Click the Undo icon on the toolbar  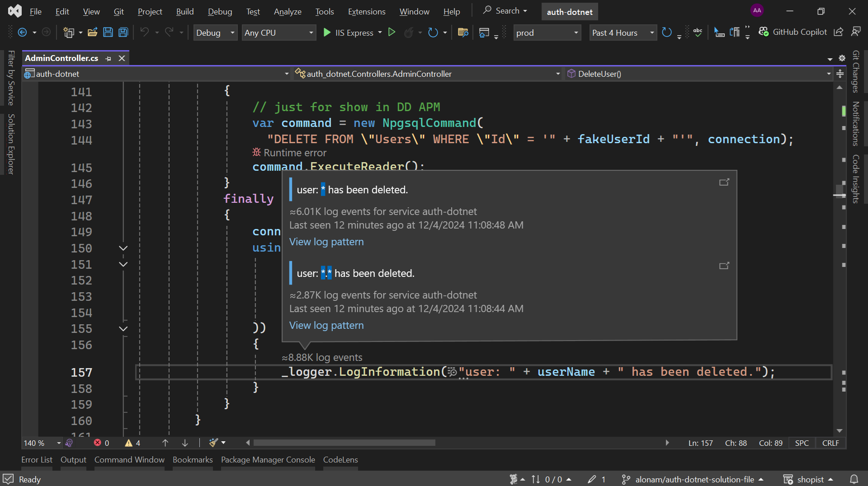(144, 32)
